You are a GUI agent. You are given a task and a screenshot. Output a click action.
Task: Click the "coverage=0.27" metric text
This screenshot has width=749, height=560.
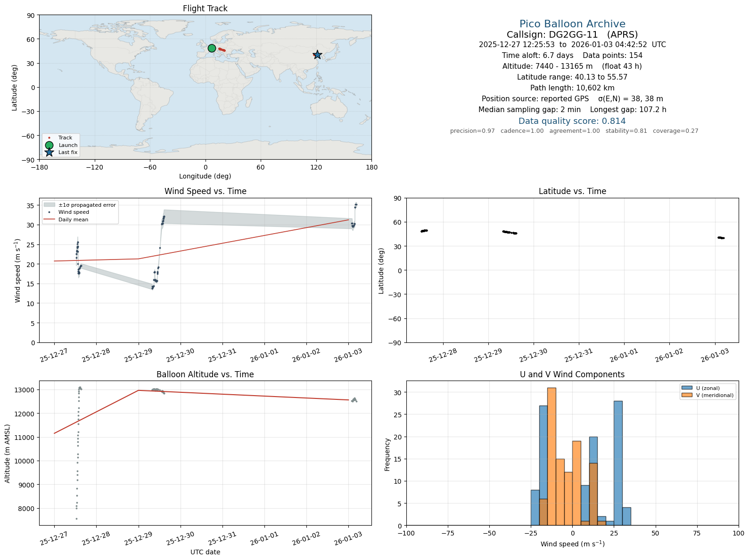[675, 131]
